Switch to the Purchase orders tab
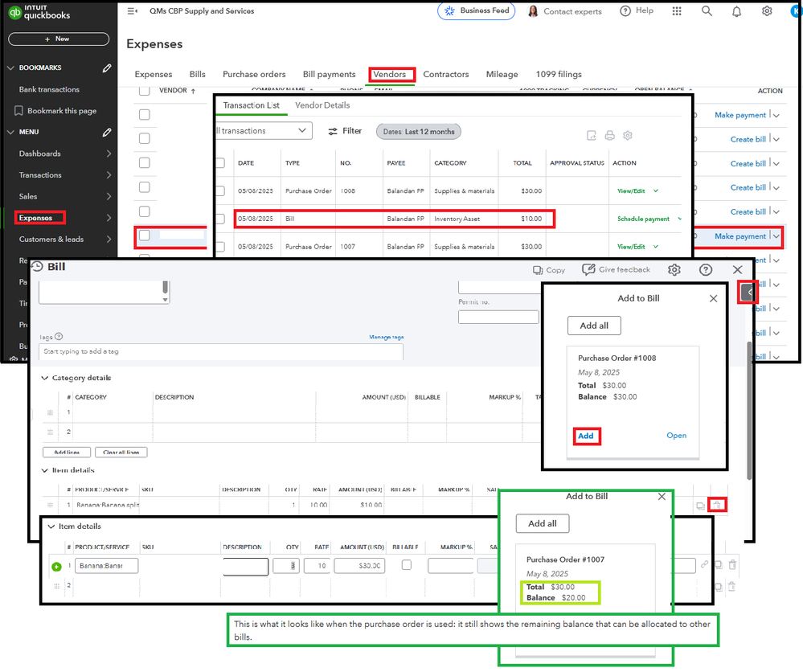Image resolution: width=803 pixels, height=672 pixels. (254, 74)
